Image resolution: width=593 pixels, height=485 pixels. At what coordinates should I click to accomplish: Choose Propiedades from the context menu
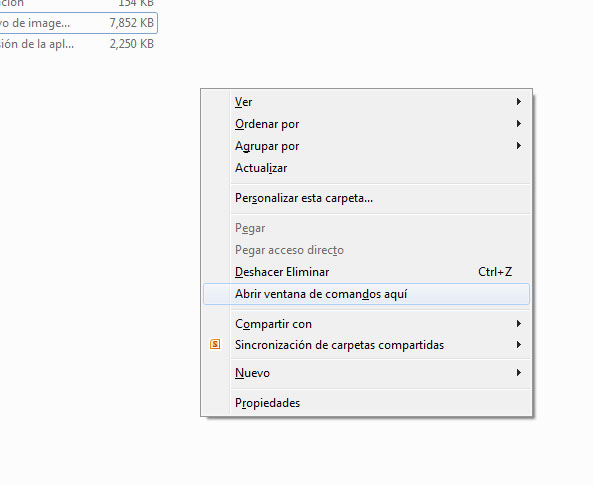366,403
